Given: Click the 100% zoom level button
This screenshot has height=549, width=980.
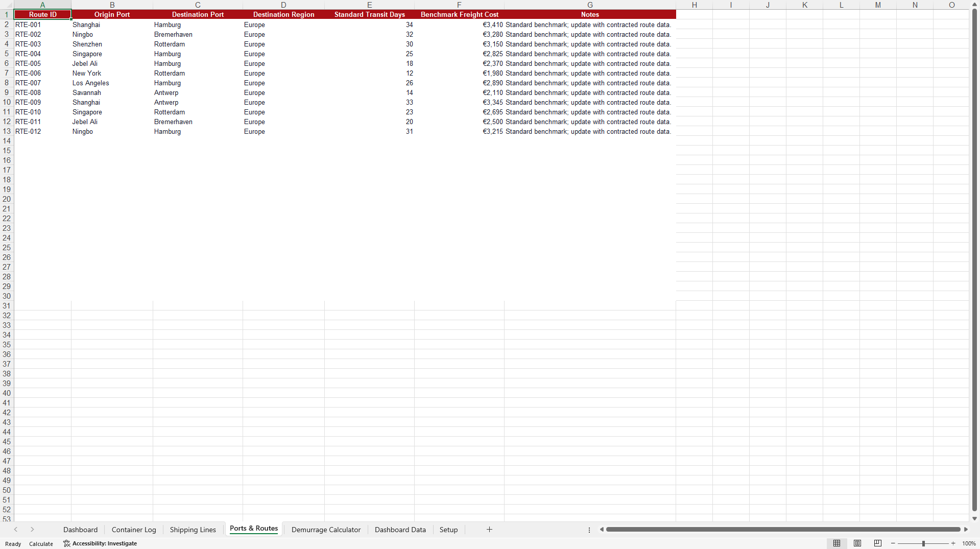Looking at the screenshot, I should (x=969, y=543).
